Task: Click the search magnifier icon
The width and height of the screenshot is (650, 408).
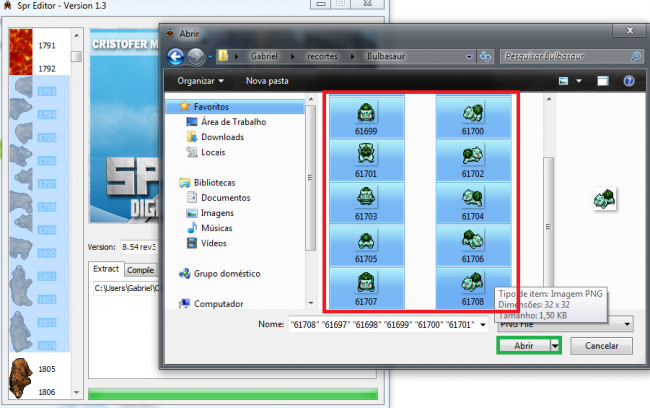Action: (635, 56)
